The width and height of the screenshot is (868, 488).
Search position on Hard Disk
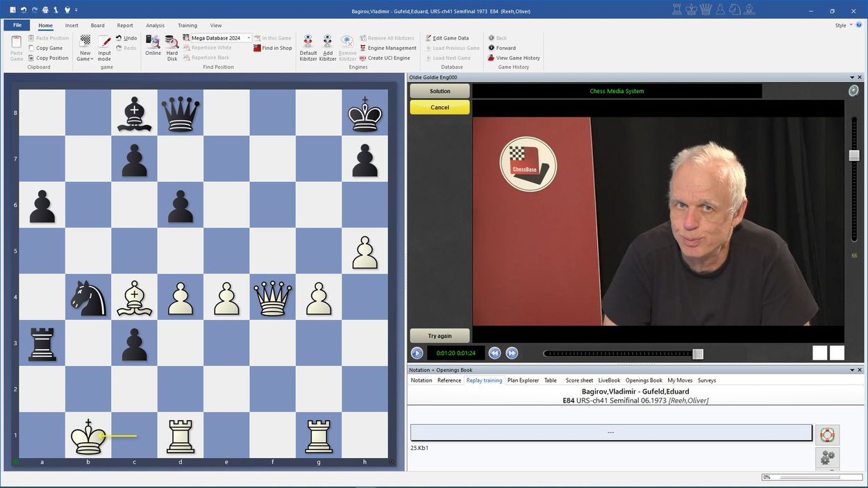pos(172,45)
